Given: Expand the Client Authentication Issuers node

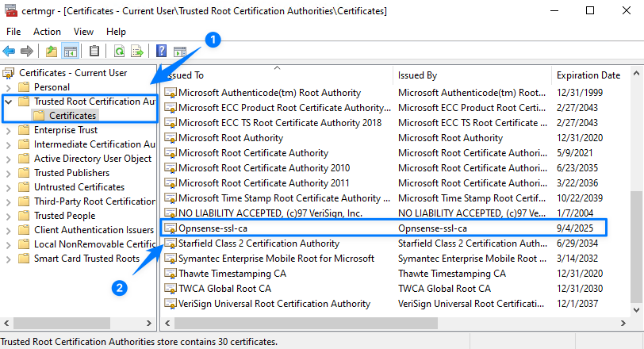Looking at the screenshot, I should coord(8,230).
